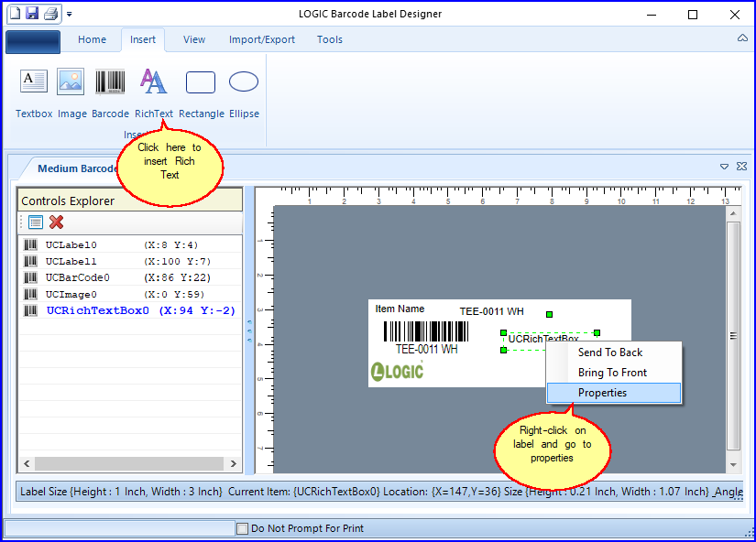This screenshot has height=542, width=756.
Task: Click Label Size text in status bar
Action: point(121,492)
